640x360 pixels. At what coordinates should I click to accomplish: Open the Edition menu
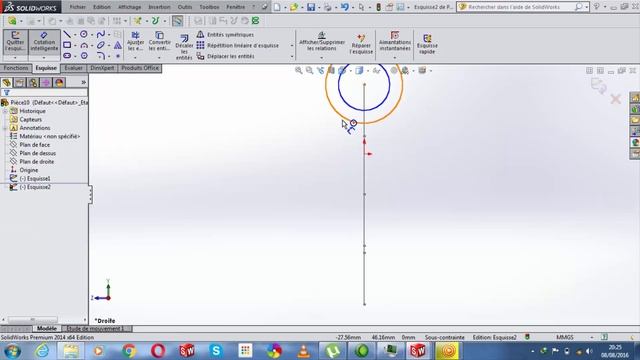[102, 7]
